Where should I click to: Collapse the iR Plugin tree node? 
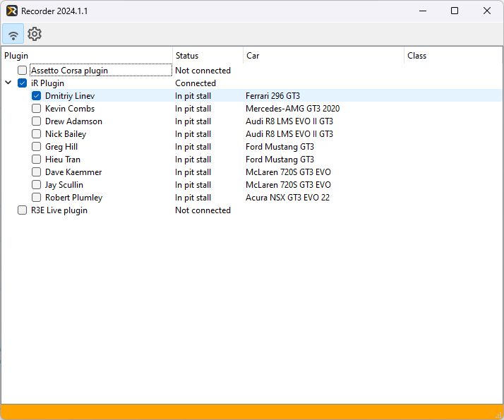[x=8, y=83]
